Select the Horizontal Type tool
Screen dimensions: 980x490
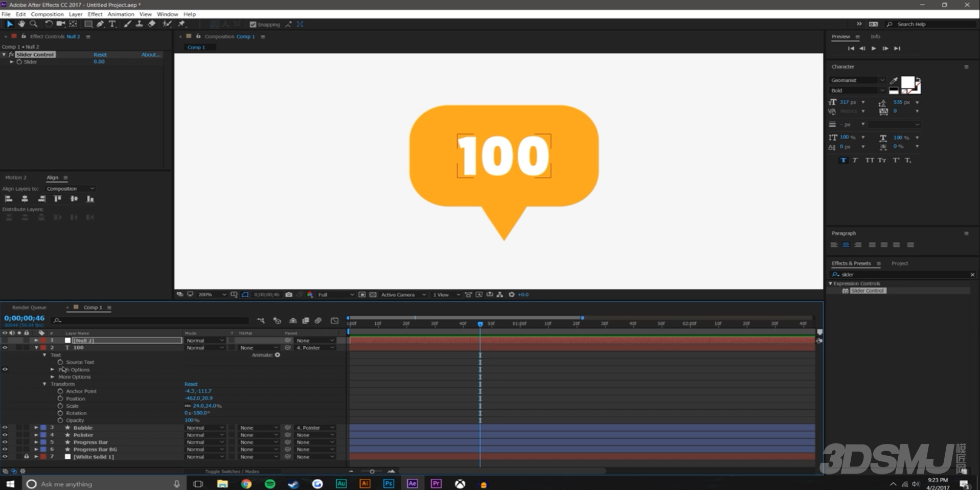click(112, 24)
